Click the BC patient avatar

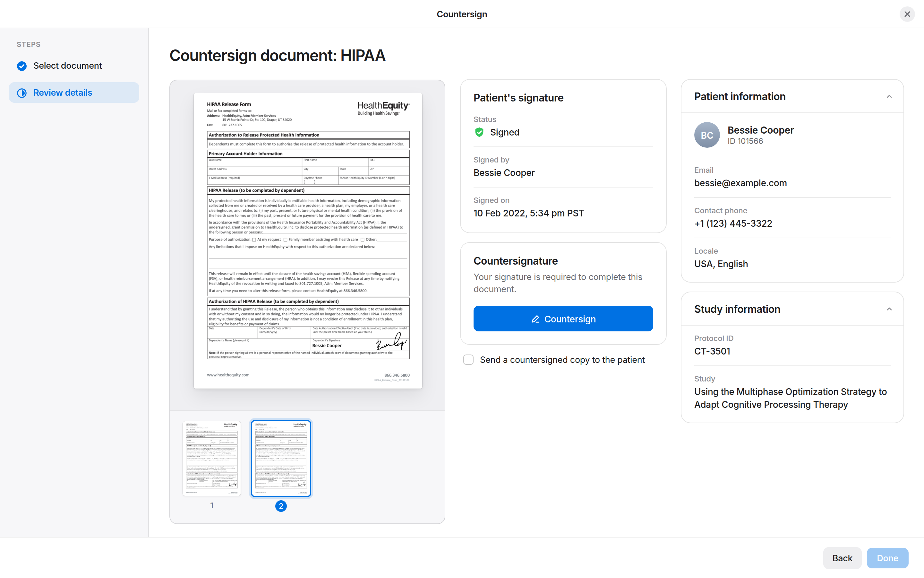pyautogui.click(x=707, y=135)
